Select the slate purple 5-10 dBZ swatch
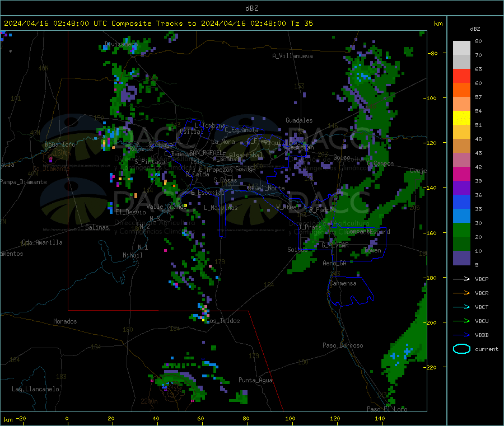Image resolution: width=504 pixels, height=426 pixels. (461, 258)
